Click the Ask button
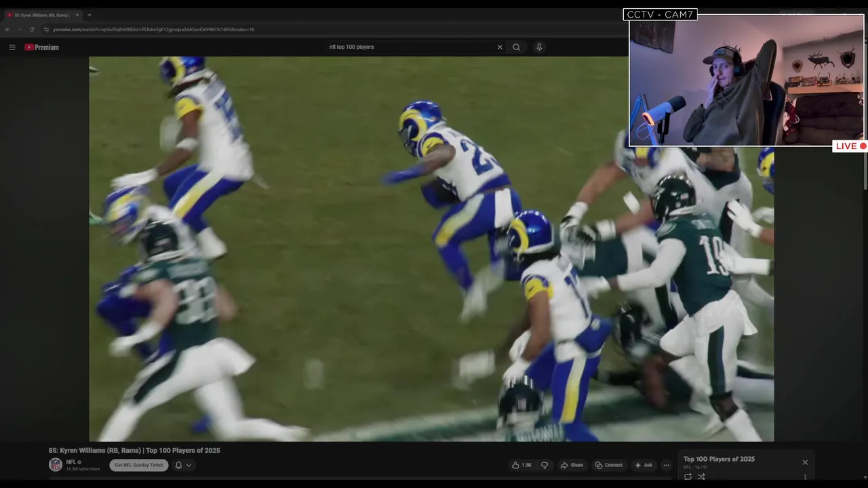 pos(644,465)
